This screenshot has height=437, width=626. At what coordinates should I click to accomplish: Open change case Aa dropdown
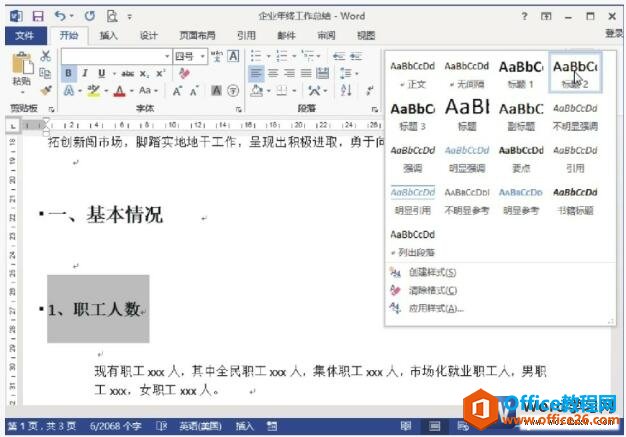click(x=148, y=91)
